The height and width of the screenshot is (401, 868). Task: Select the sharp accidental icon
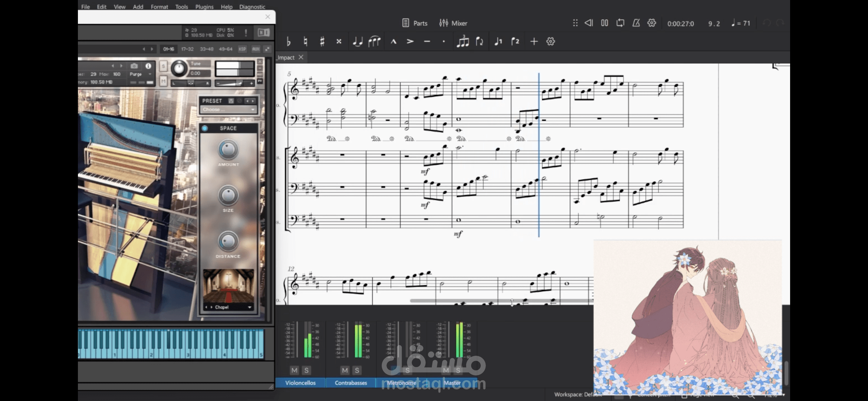322,41
